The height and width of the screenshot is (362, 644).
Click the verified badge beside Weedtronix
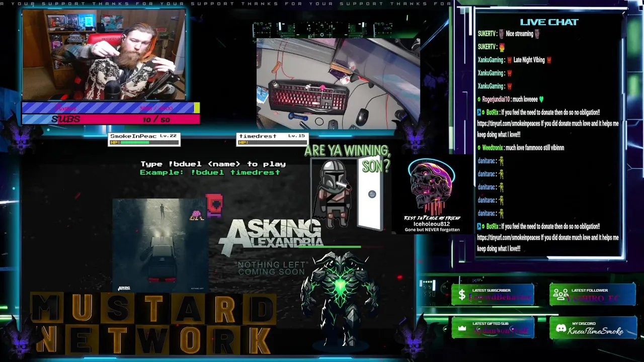479,148
